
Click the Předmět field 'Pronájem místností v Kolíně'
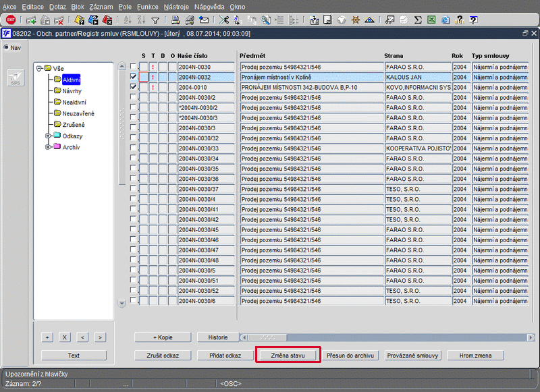(x=311, y=77)
